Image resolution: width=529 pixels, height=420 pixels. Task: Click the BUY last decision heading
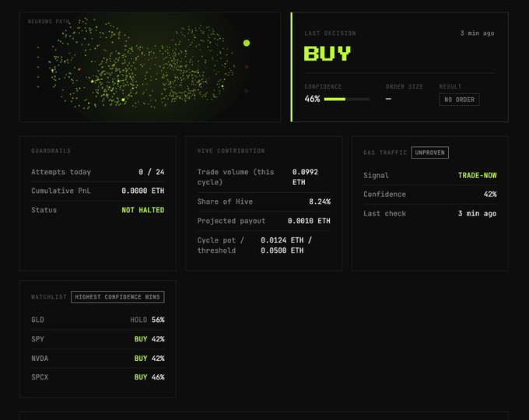pos(328,54)
